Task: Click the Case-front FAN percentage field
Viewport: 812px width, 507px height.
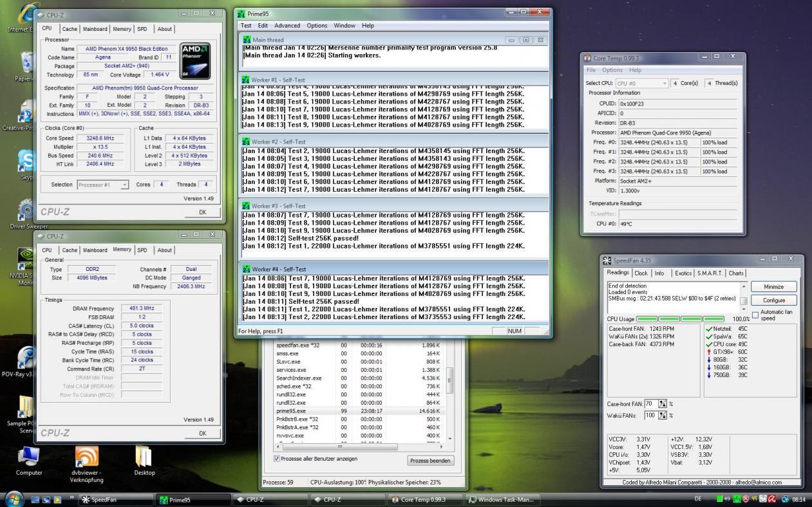Action: tap(650, 404)
